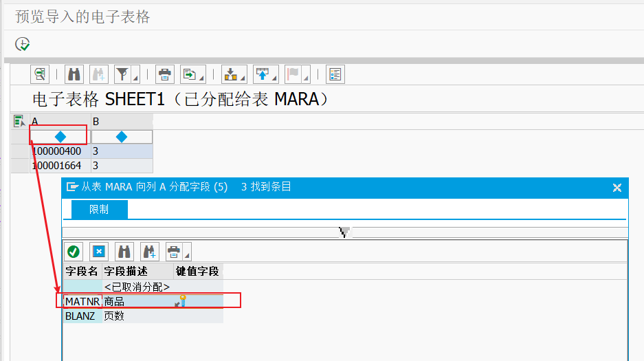Click column B field assignment diamond cell
The width and height of the screenshot is (644, 361).
(x=122, y=137)
